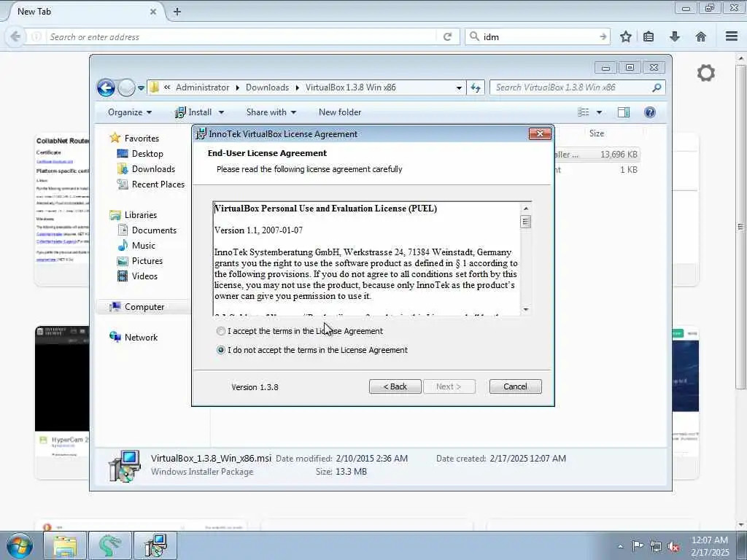Select Computer in the navigation pane
The width and height of the screenshot is (747, 560).
point(144,307)
